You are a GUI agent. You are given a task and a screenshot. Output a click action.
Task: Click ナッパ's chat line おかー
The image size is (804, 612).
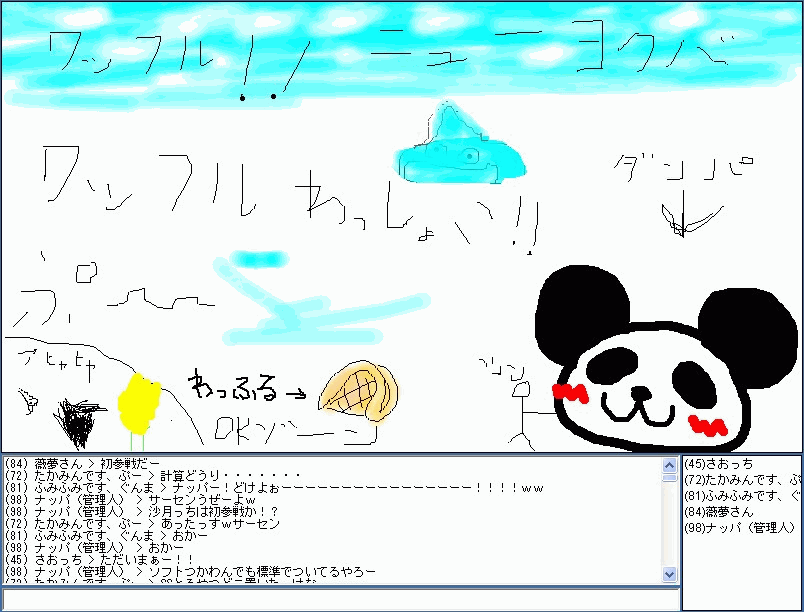point(94,547)
